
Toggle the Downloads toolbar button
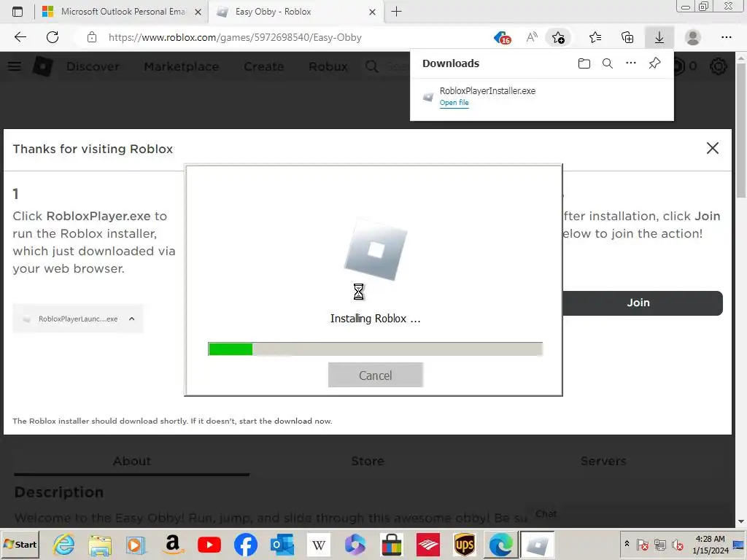[659, 37]
